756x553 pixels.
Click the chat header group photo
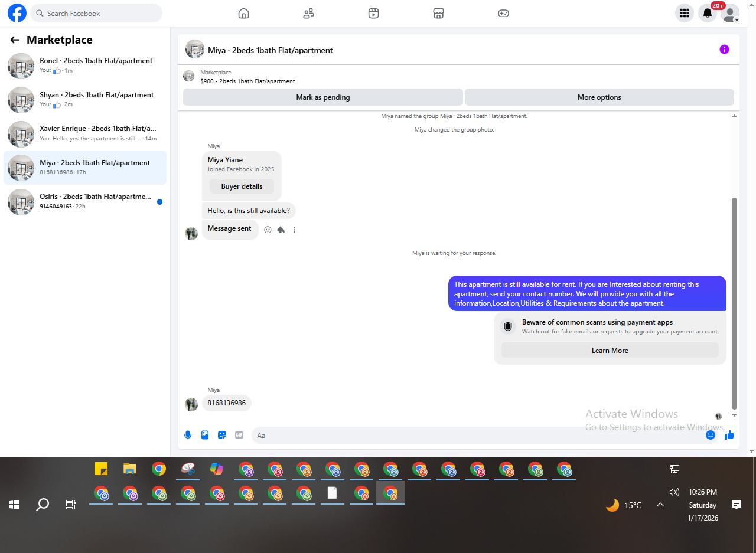coord(195,49)
